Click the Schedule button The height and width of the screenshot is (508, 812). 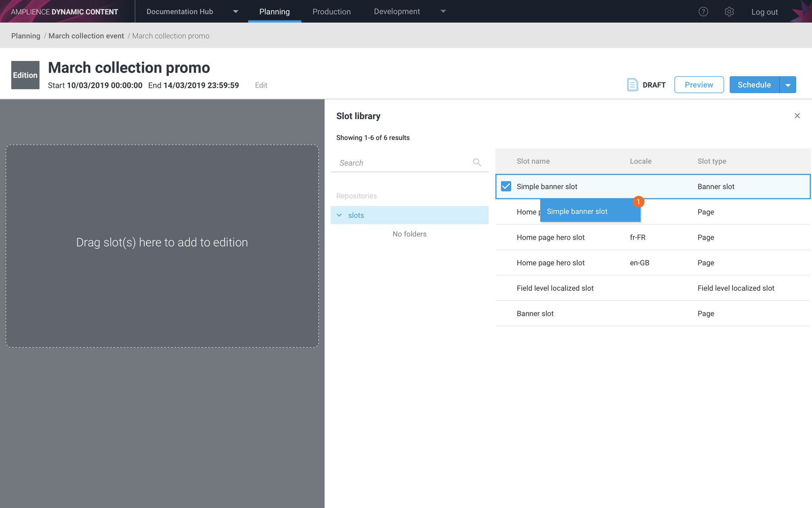point(754,85)
